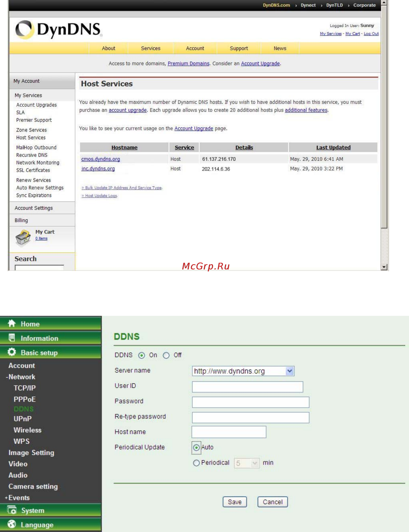
Task: Click the additional features link
Action: tap(306, 110)
